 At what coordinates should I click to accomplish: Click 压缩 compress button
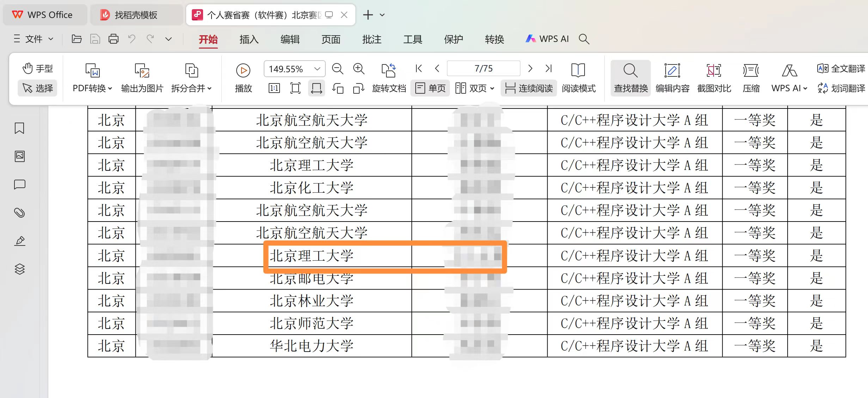[x=751, y=78]
